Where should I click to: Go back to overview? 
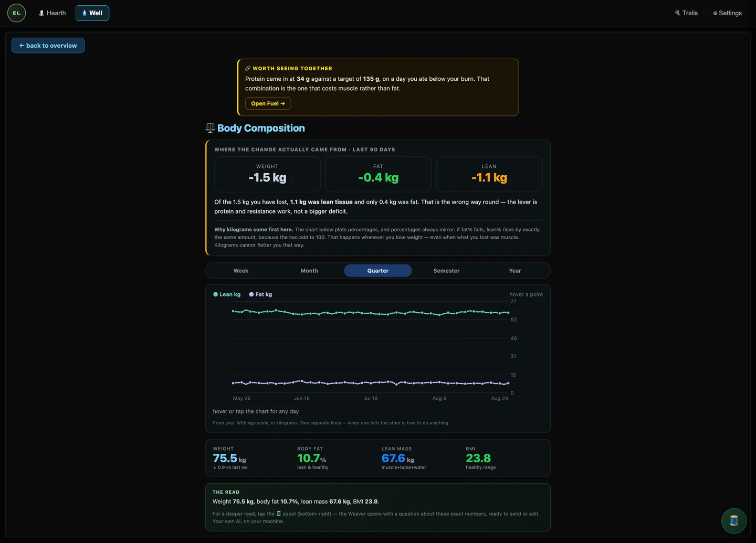(x=48, y=46)
